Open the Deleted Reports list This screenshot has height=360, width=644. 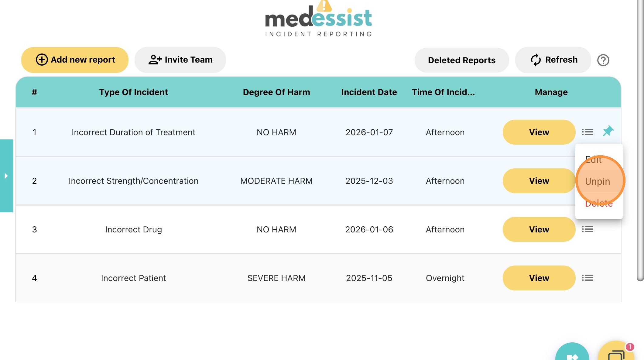461,60
